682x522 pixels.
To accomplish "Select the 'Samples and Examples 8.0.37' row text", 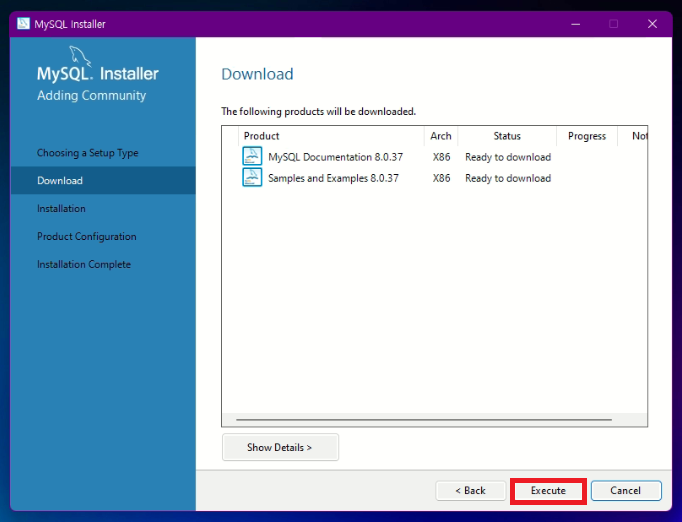I will coord(333,178).
